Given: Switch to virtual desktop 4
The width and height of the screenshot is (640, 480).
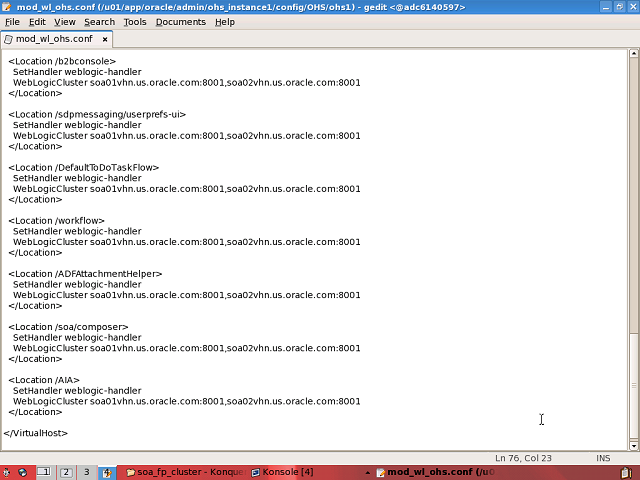Looking at the screenshot, I should click(106, 472).
